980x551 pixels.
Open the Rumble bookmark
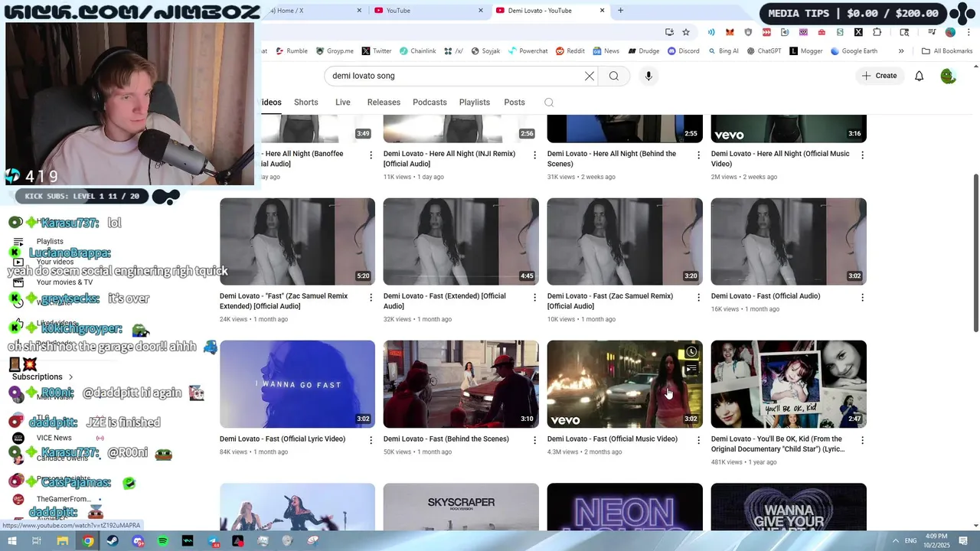(291, 51)
